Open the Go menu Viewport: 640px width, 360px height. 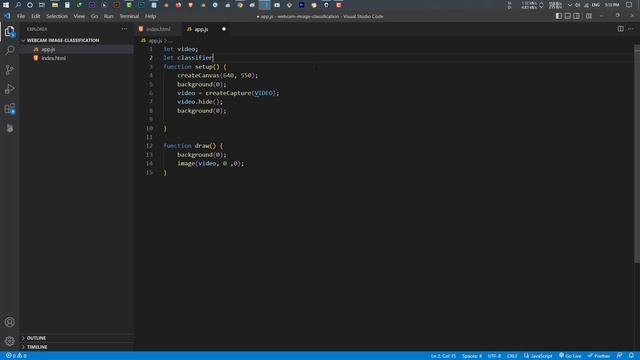coord(94,16)
